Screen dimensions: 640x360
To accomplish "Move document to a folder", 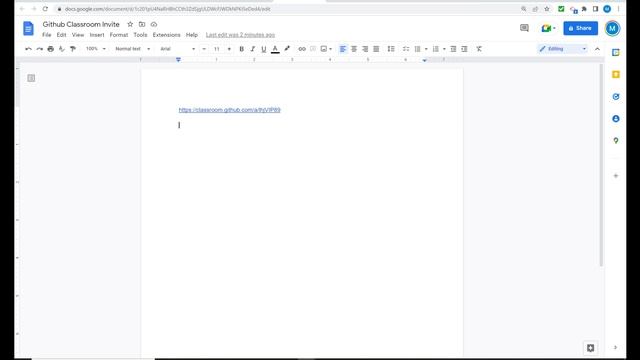I will 142,24.
